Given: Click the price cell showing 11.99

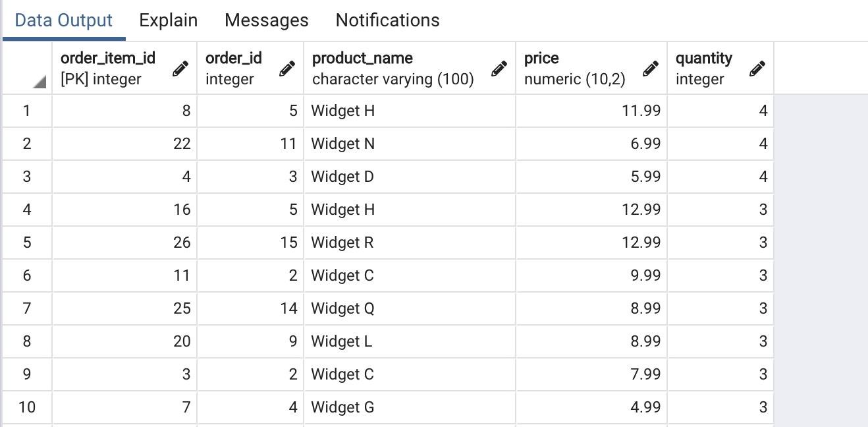Looking at the screenshot, I should 591,111.
